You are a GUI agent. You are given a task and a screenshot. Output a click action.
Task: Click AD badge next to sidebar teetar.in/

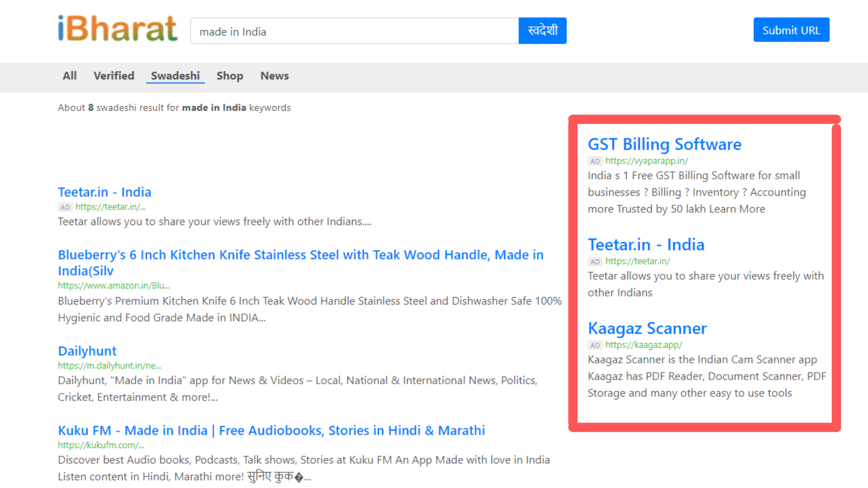coord(595,262)
